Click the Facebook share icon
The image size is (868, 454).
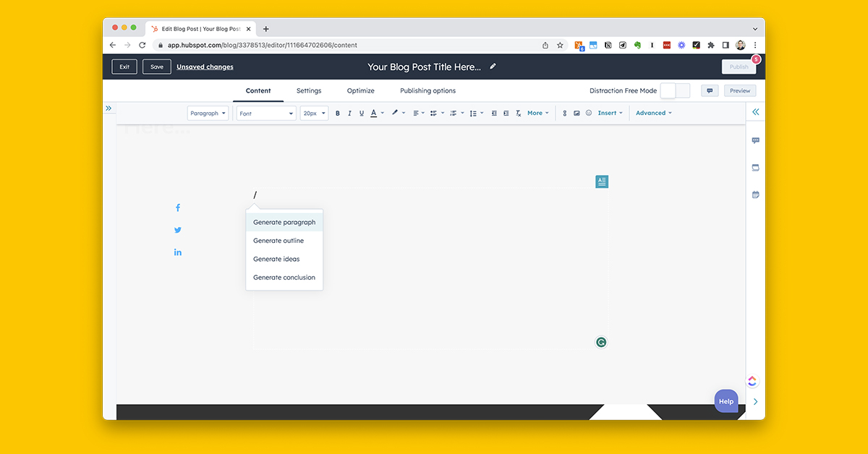tap(178, 207)
